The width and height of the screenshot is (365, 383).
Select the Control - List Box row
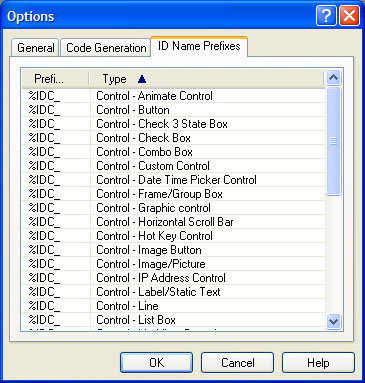click(x=174, y=320)
